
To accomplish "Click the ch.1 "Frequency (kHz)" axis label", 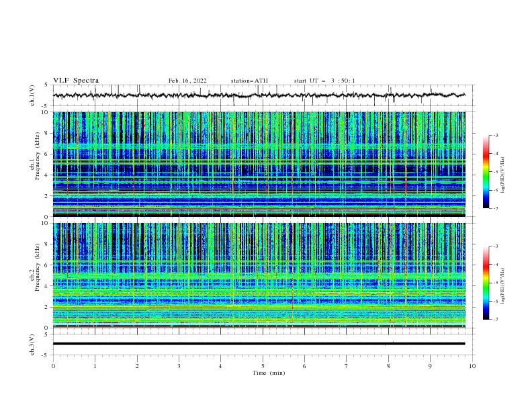I will [x=38, y=156].
